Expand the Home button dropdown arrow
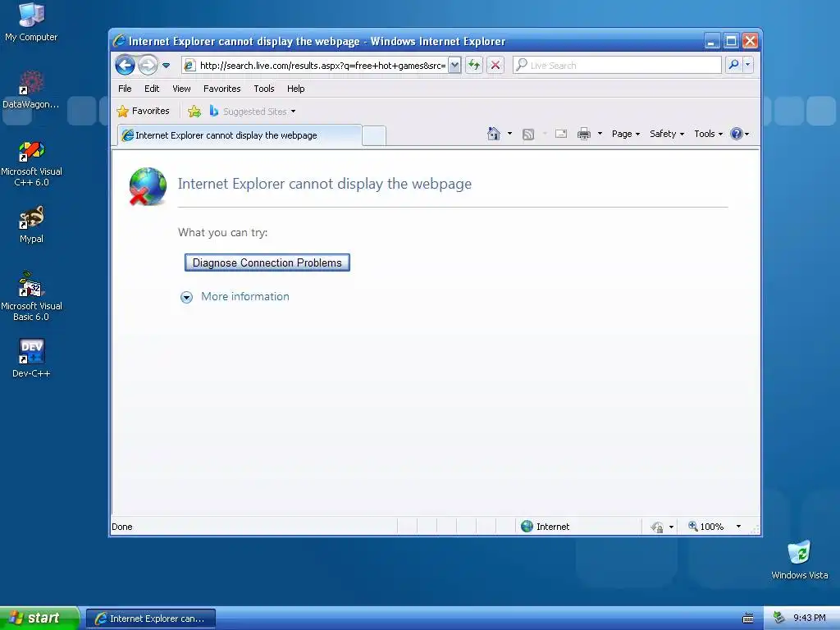Viewport: 840px width, 630px height. [x=509, y=134]
